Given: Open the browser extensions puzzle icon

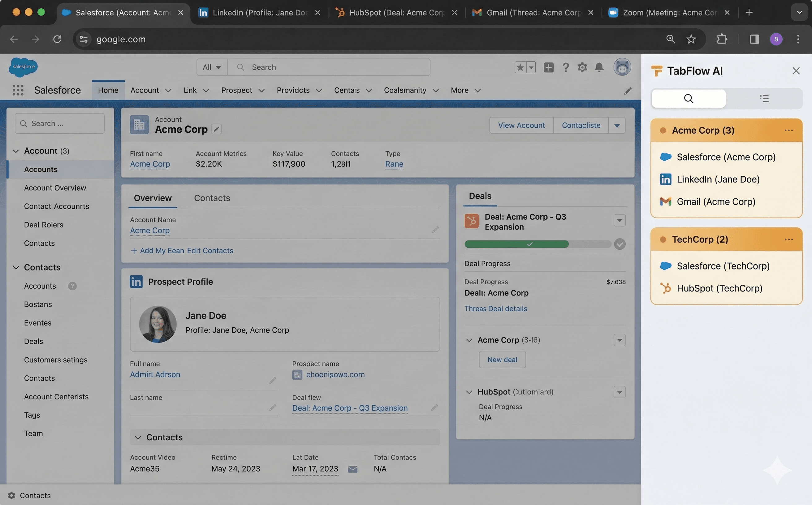Looking at the screenshot, I should pyautogui.click(x=722, y=39).
